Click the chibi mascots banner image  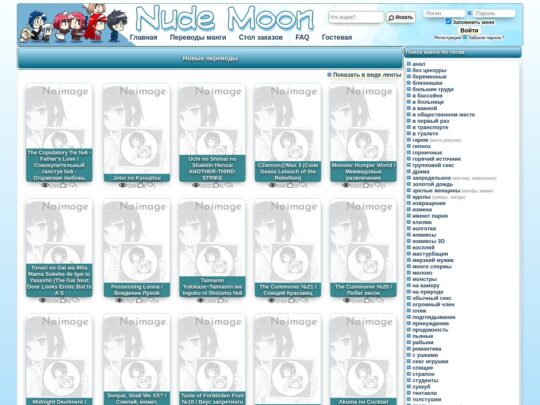74,25
